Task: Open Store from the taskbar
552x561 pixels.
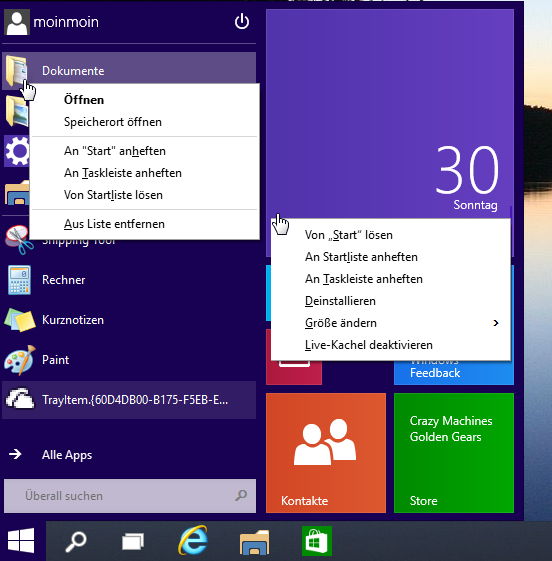Action: click(x=317, y=541)
